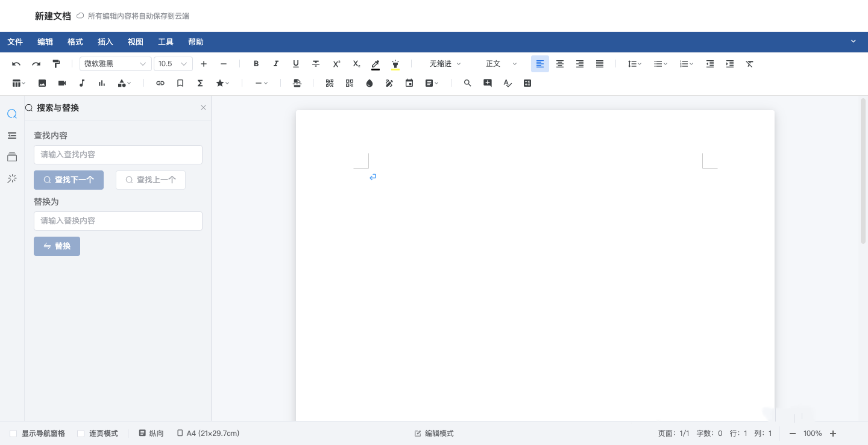Open the 正文 paragraph style dropdown
Viewport: 868px width, 445px height.
pos(502,64)
